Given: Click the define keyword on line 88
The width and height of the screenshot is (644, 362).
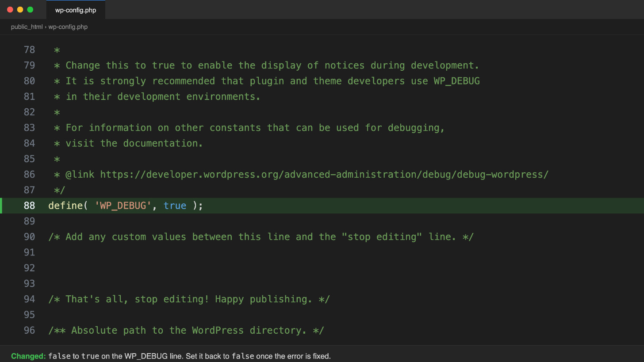Looking at the screenshot, I should (65, 206).
